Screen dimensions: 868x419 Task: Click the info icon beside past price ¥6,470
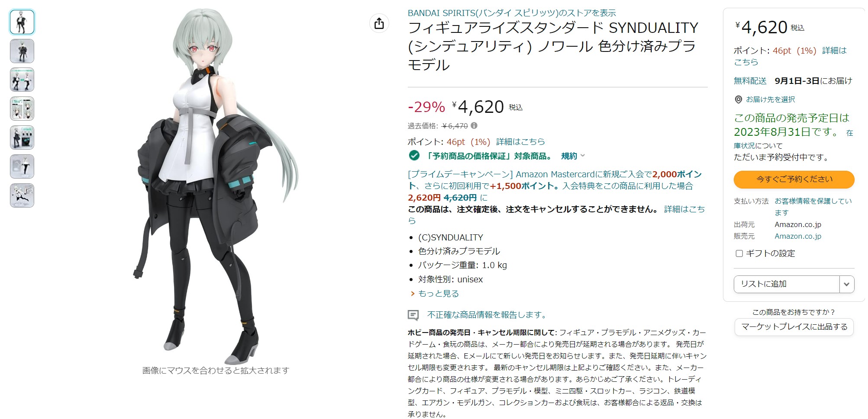474,126
